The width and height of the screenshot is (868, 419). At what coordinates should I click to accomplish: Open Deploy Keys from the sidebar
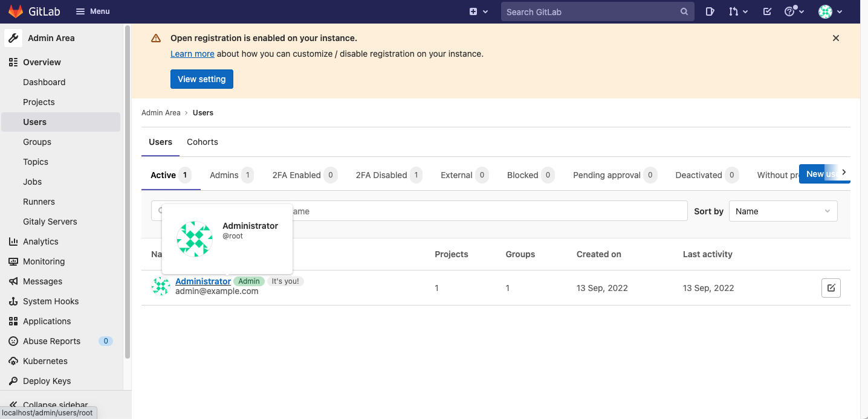click(47, 381)
